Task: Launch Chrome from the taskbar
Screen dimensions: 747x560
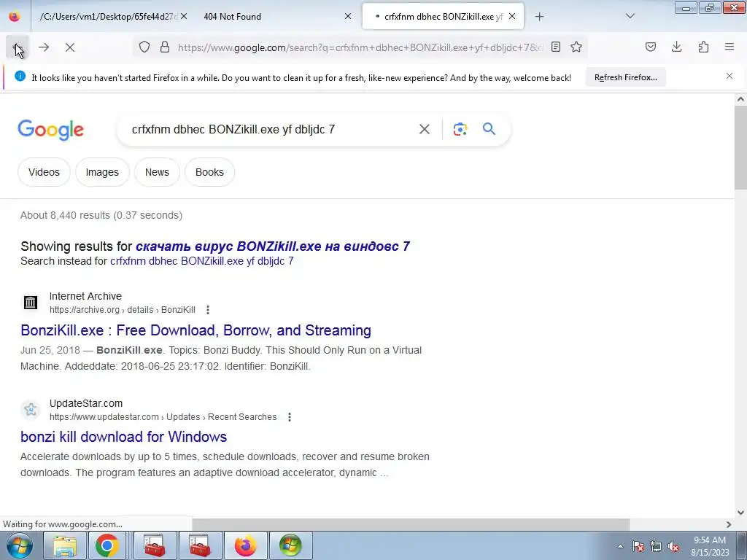Action: coord(107,545)
